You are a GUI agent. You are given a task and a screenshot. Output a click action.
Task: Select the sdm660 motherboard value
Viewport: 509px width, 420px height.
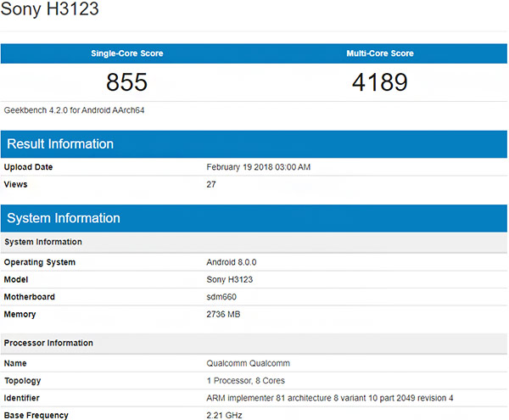coord(223,297)
